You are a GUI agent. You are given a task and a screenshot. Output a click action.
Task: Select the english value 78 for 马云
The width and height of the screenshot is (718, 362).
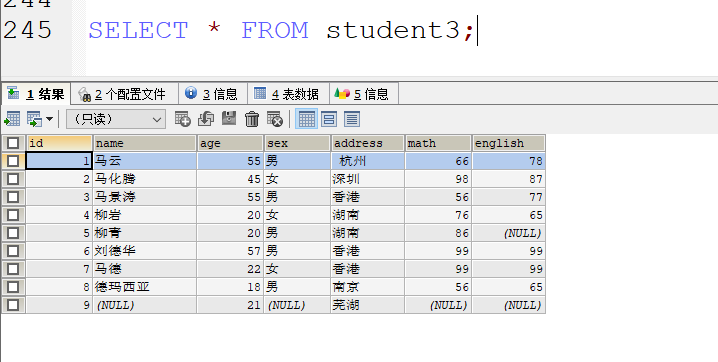tap(509, 161)
